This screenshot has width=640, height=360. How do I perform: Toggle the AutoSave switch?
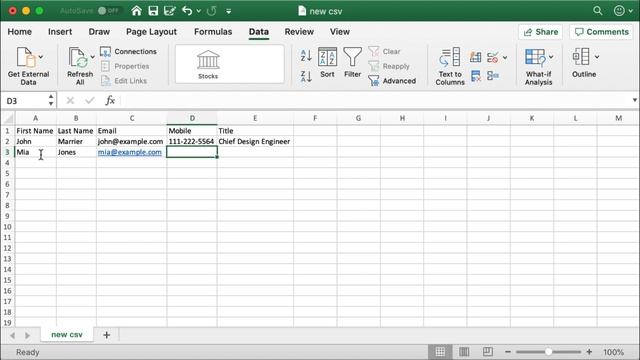(x=109, y=11)
